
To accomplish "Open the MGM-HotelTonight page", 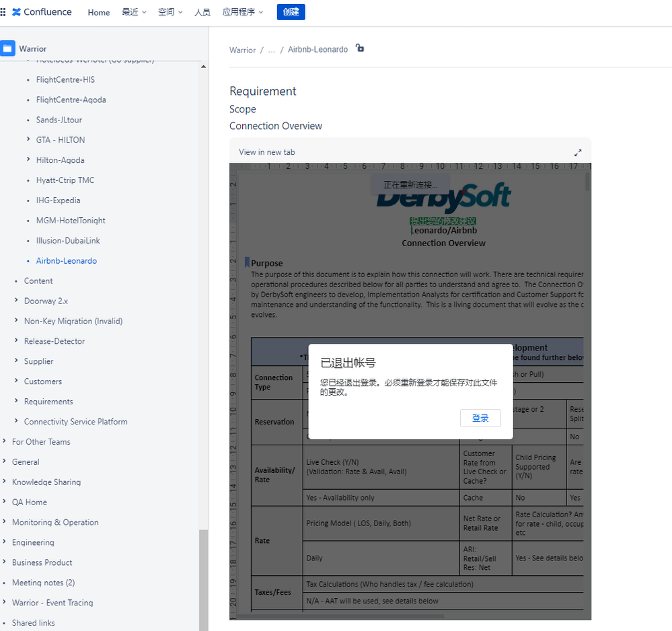I will (71, 221).
